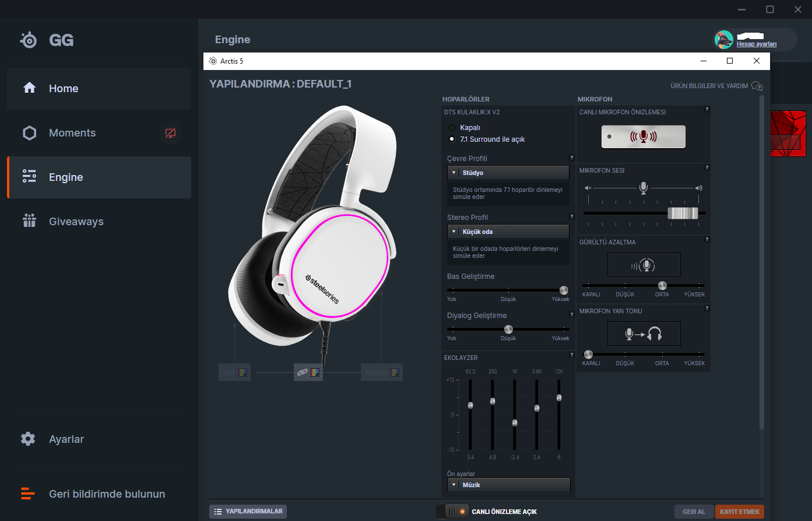Click the Arctis 5 window vertical scrollbar
Image resolution: width=812 pixels, height=521 pixels.
tap(761, 263)
